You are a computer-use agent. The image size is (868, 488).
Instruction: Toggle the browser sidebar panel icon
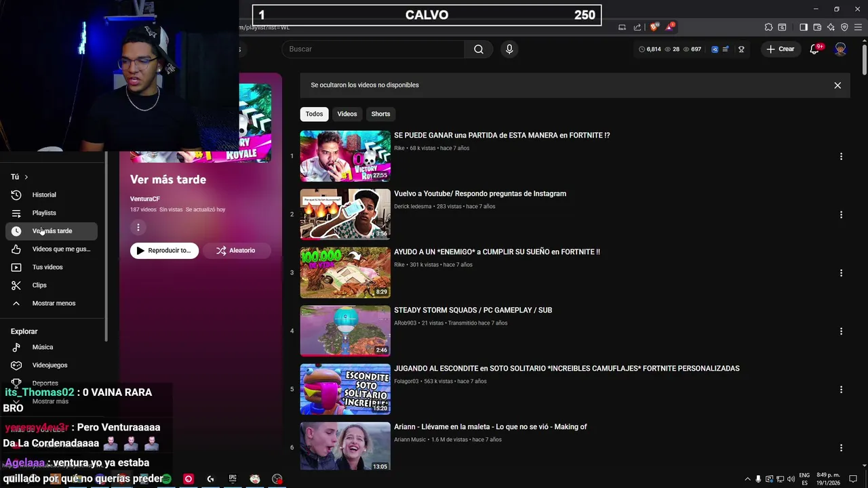click(x=804, y=27)
